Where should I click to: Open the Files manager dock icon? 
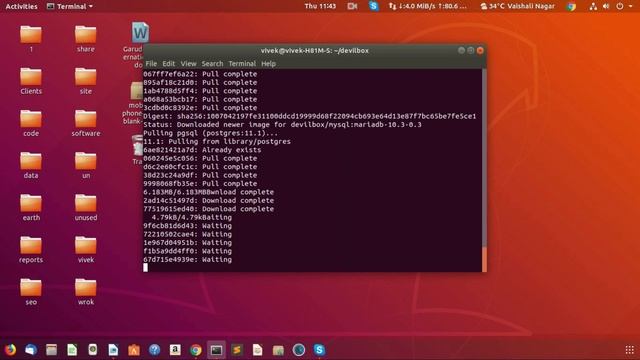click(x=51, y=350)
